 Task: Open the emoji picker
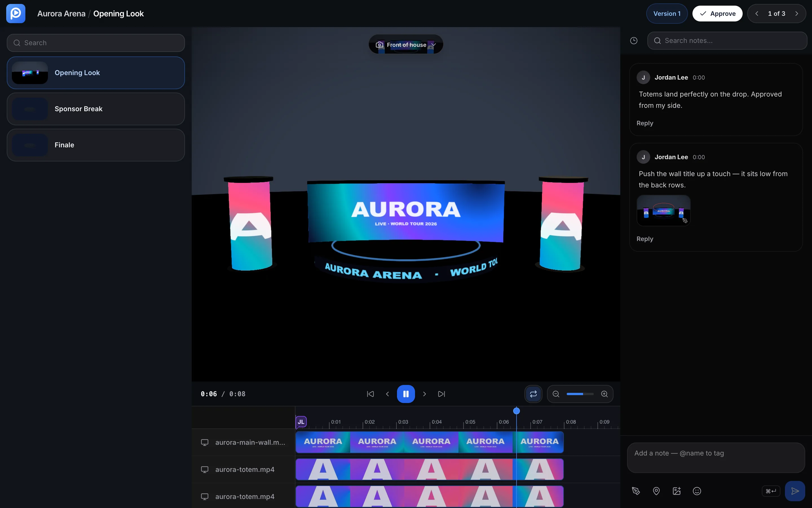[x=697, y=491]
